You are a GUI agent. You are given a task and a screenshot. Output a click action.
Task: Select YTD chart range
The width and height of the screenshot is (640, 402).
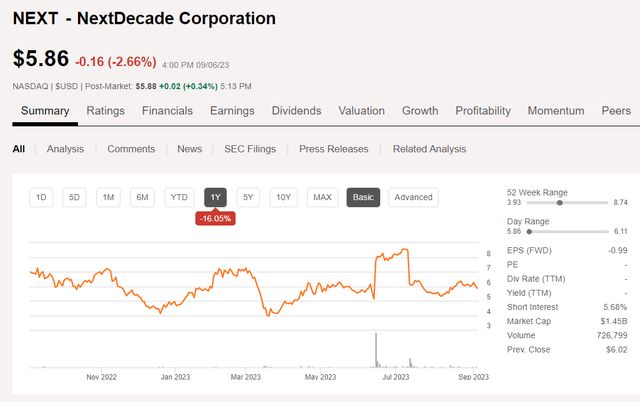tap(179, 198)
